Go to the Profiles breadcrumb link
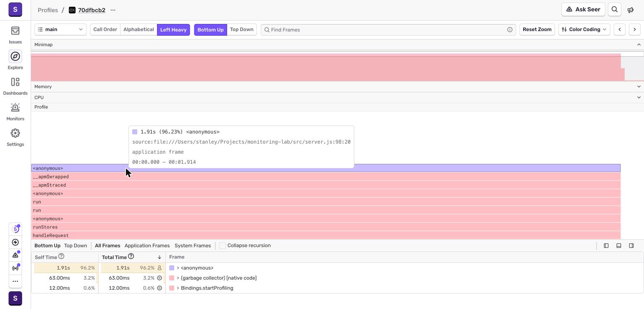The width and height of the screenshot is (644, 309). coord(48,10)
